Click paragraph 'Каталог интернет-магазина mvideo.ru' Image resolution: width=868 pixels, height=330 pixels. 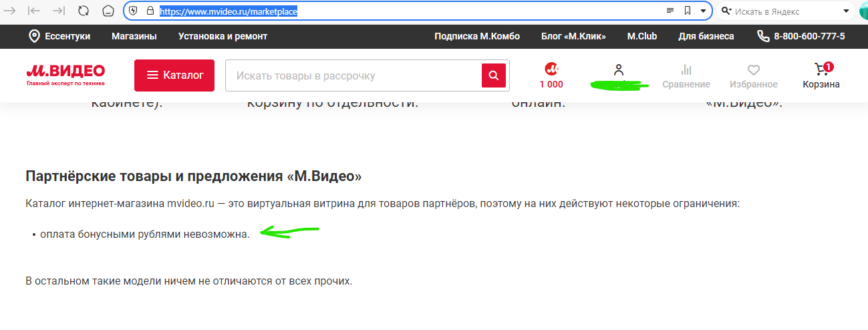point(383,204)
